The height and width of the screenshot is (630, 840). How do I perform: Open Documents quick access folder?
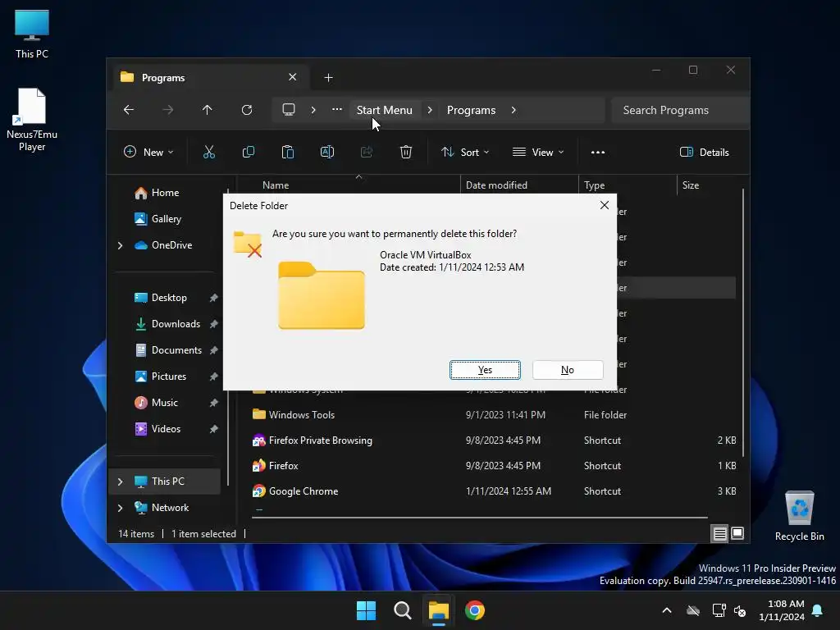[x=176, y=349]
